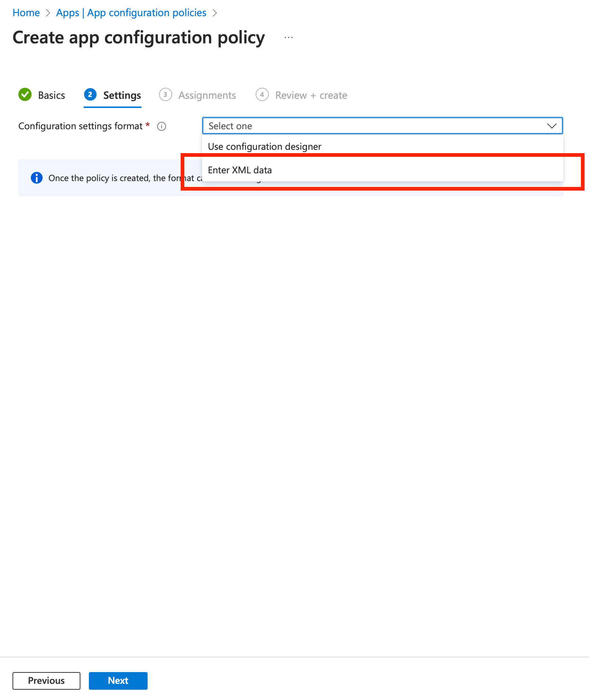The height and width of the screenshot is (700, 589).
Task: Open Apps | App configuration policies breadcrumb
Action: 131,13
